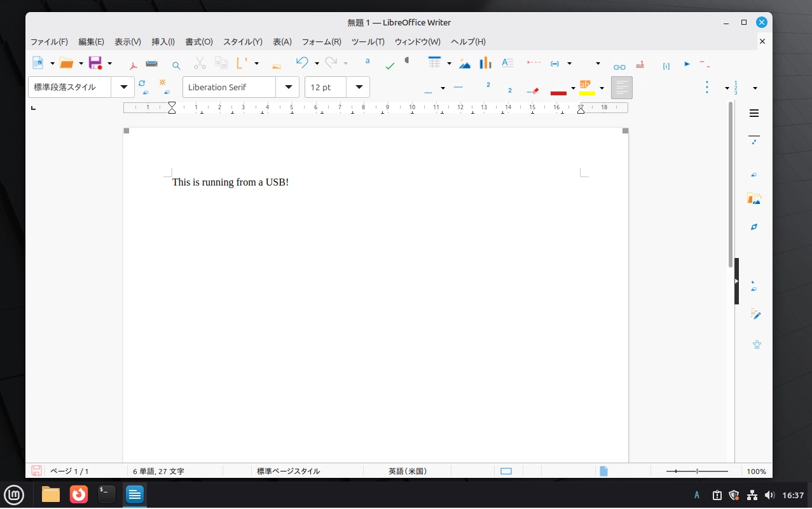Click the Save document icon
This screenshot has height=509, width=812.
pyautogui.click(x=95, y=63)
